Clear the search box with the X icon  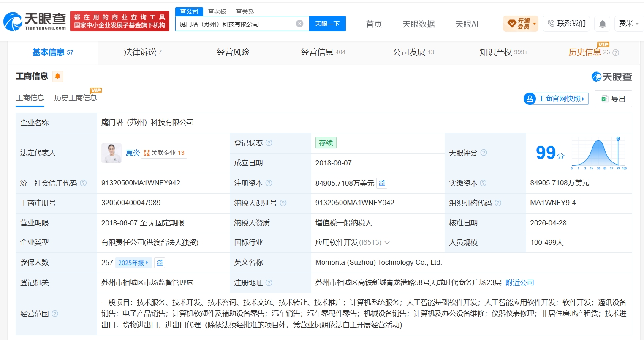click(299, 24)
